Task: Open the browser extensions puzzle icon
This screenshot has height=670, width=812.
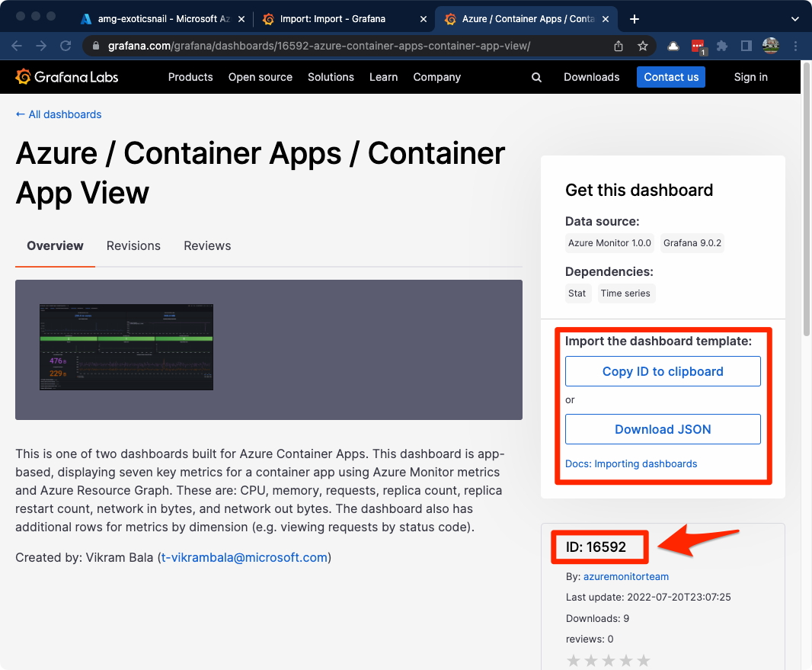Action: [x=722, y=46]
